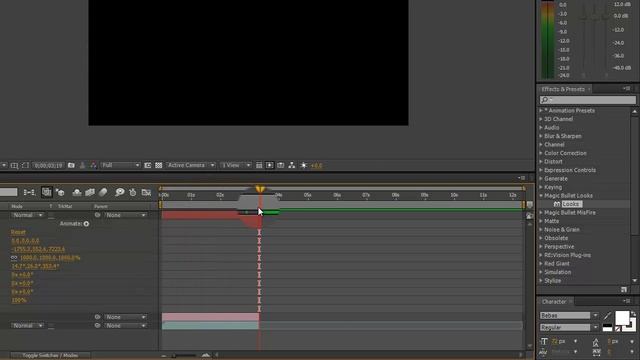This screenshot has width=640, height=360.
Task: Click the Character panel eyedropper
Action: 607,316
